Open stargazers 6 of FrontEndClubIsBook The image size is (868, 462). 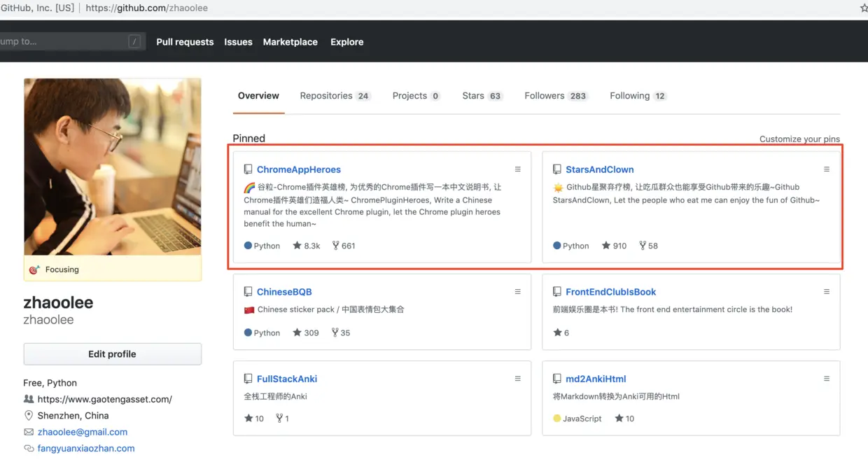561,332
